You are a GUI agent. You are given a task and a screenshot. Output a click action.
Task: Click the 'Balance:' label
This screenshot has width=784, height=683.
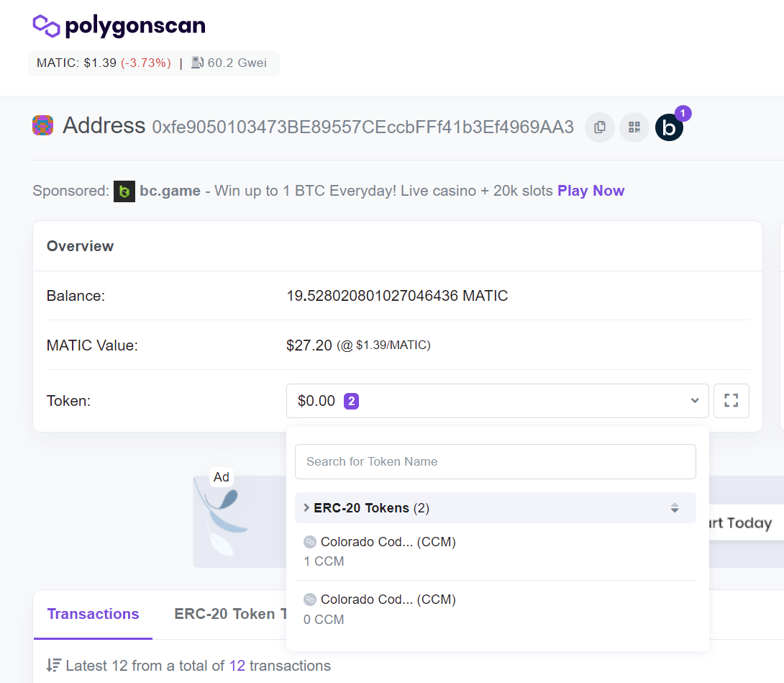click(76, 296)
